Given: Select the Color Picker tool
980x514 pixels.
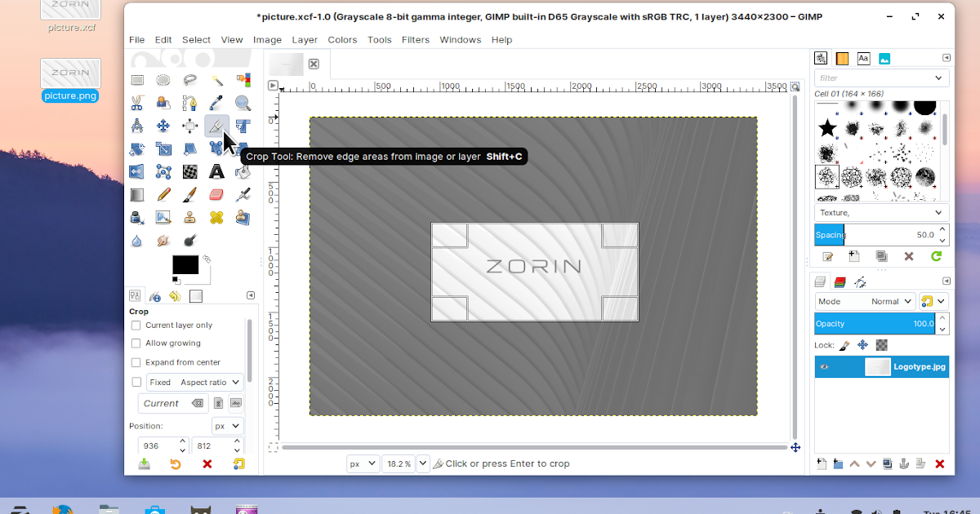Looking at the screenshot, I should click(x=216, y=103).
